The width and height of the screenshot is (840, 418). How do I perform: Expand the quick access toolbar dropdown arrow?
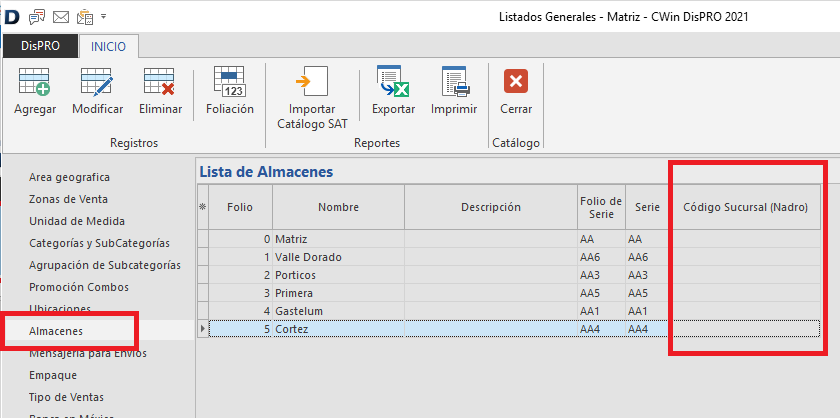click(x=104, y=17)
